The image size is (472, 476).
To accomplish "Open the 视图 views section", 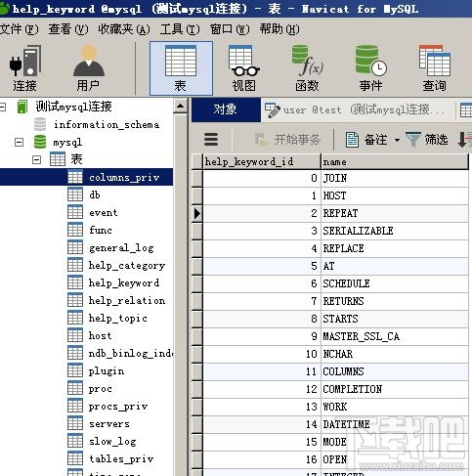I will (x=244, y=68).
